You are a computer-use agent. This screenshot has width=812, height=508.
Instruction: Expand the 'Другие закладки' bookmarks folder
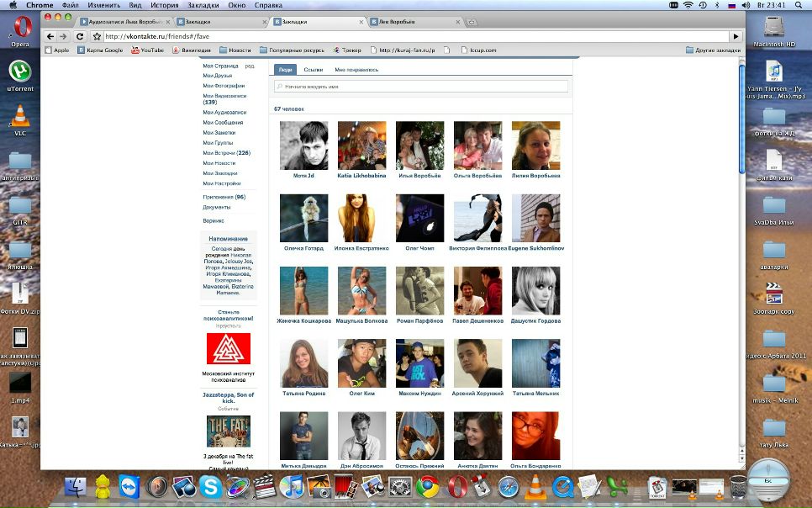point(713,50)
